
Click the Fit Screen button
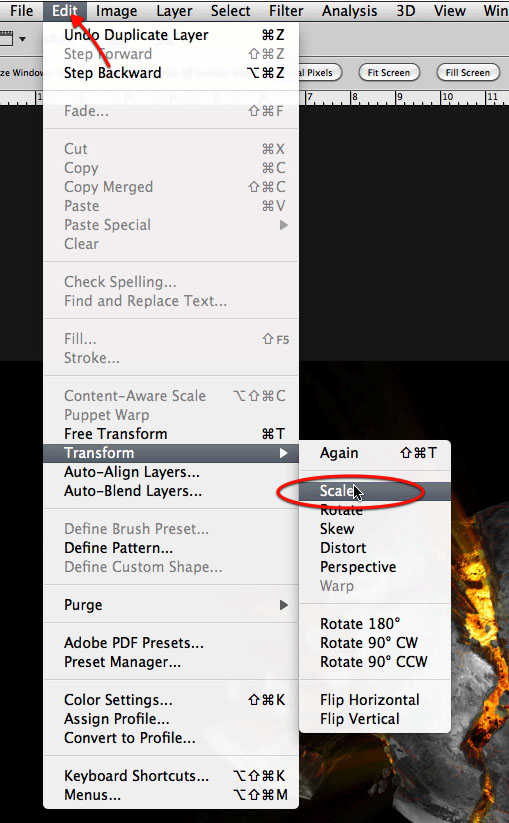click(389, 72)
